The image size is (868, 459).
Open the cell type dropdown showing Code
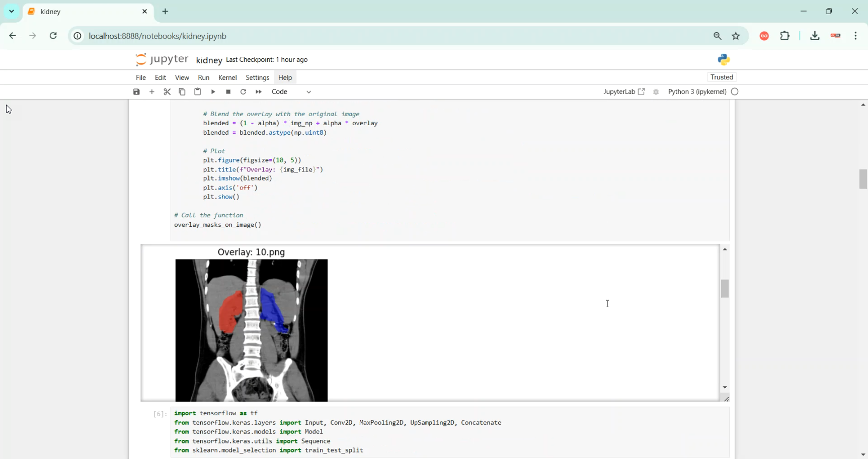point(292,92)
